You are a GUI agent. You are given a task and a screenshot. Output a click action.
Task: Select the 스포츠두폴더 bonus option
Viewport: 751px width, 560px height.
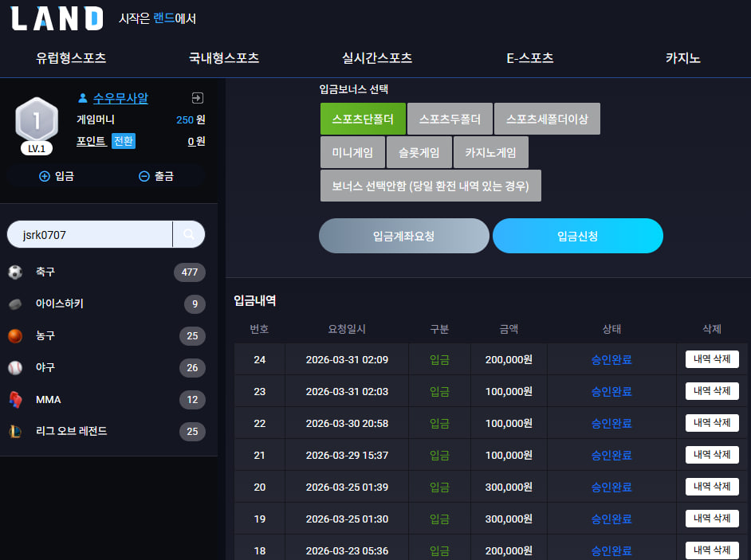click(450, 119)
